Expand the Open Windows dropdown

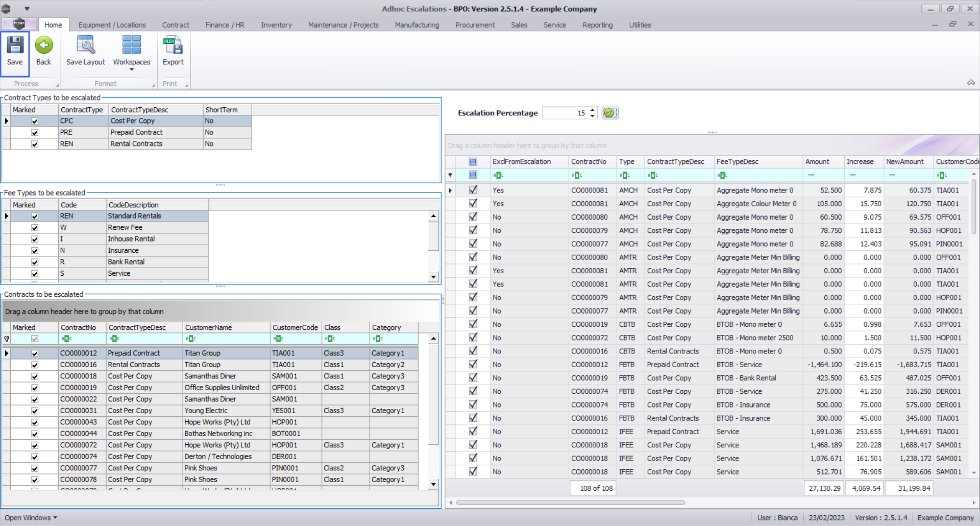tap(31, 518)
